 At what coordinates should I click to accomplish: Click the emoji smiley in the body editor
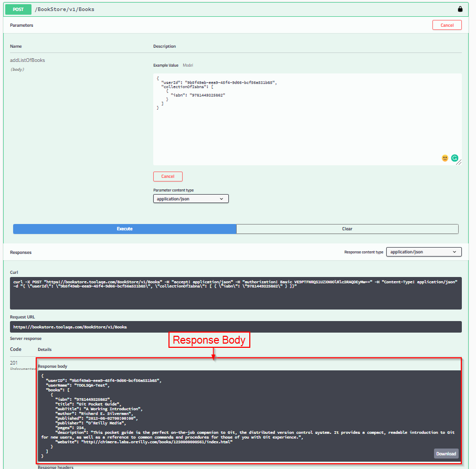[445, 158]
